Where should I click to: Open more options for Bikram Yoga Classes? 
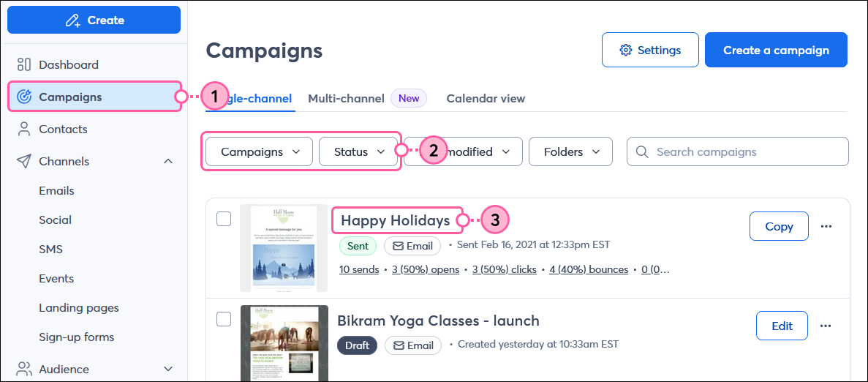coord(826,326)
